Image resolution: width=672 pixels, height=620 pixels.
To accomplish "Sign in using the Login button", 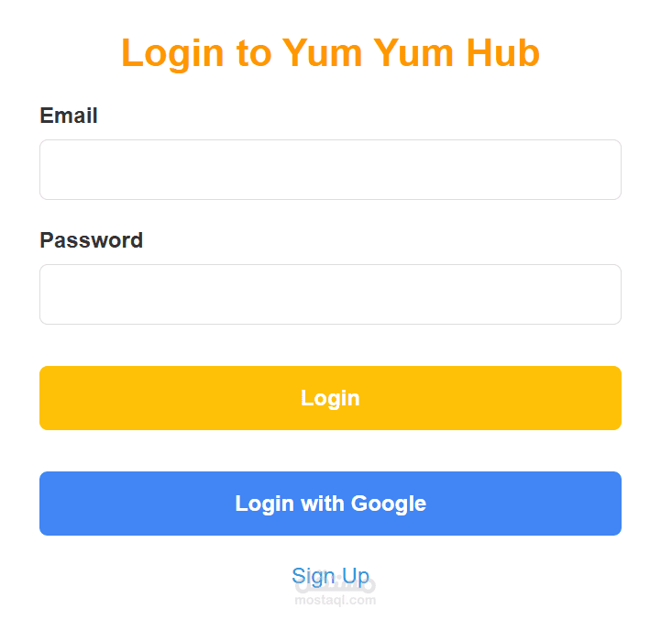I will [330, 398].
